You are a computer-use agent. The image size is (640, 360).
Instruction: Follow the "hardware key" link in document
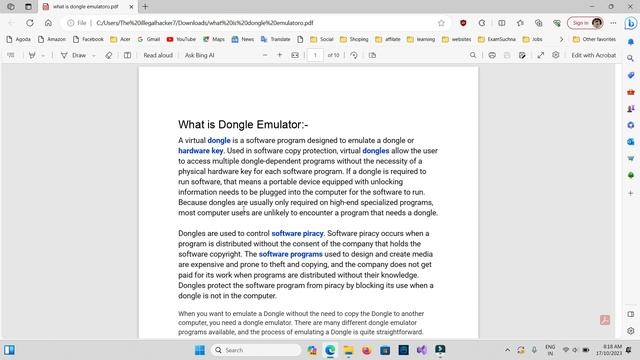click(x=201, y=151)
